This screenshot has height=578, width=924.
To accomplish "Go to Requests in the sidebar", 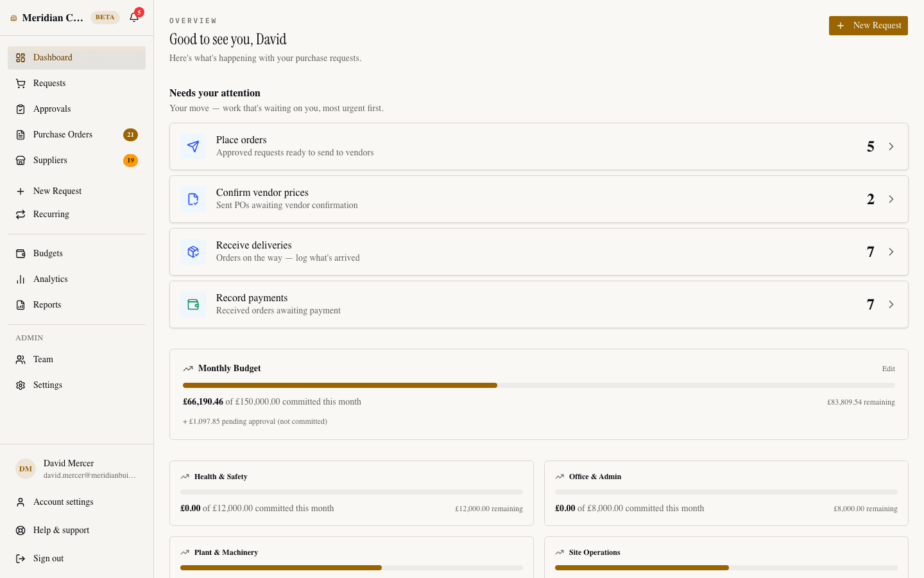I will pyautogui.click(x=76, y=83).
